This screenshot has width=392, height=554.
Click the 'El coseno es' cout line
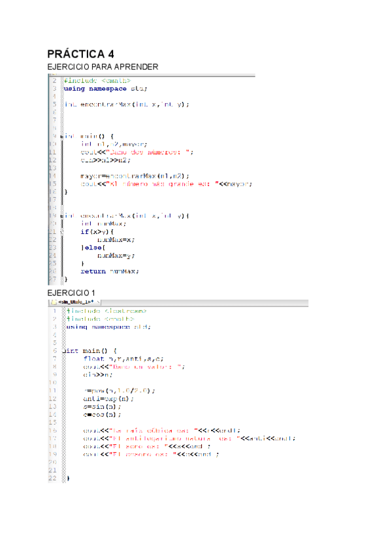[151, 454]
